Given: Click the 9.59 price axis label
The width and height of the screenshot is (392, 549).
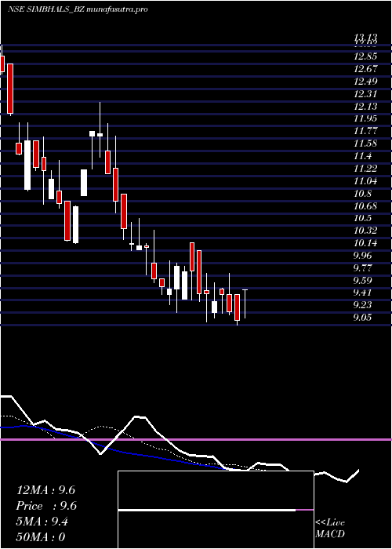Looking at the screenshot, I should click(x=362, y=280).
